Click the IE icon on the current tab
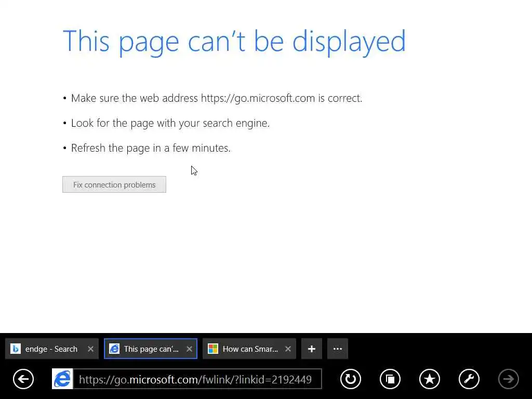The width and height of the screenshot is (532, 399). [114, 349]
